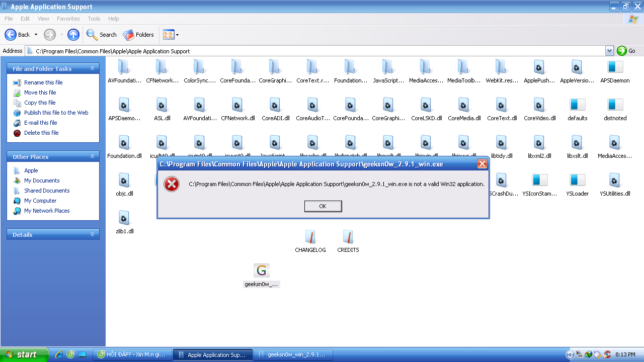Expand the Details panel
The image size is (644, 362).
[x=92, y=234]
